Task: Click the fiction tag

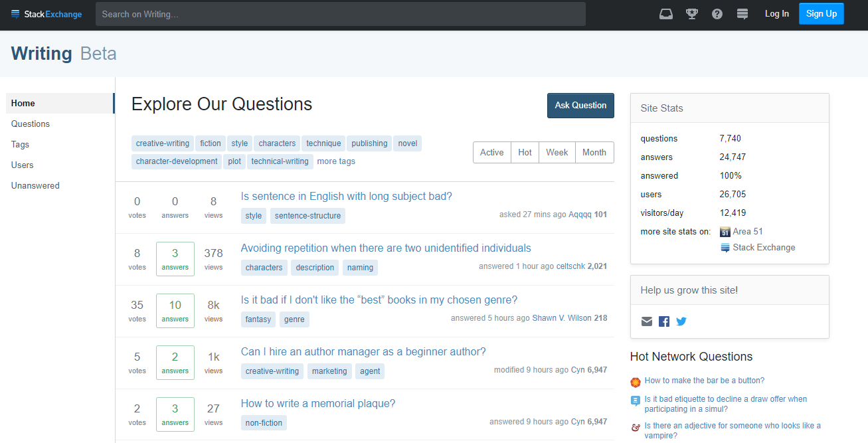Action: (211, 143)
